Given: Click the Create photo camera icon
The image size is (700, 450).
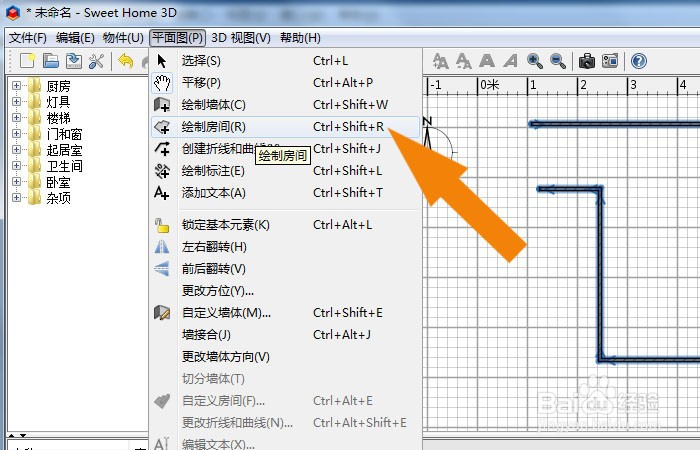Looking at the screenshot, I should pyautogui.click(x=587, y=61).
